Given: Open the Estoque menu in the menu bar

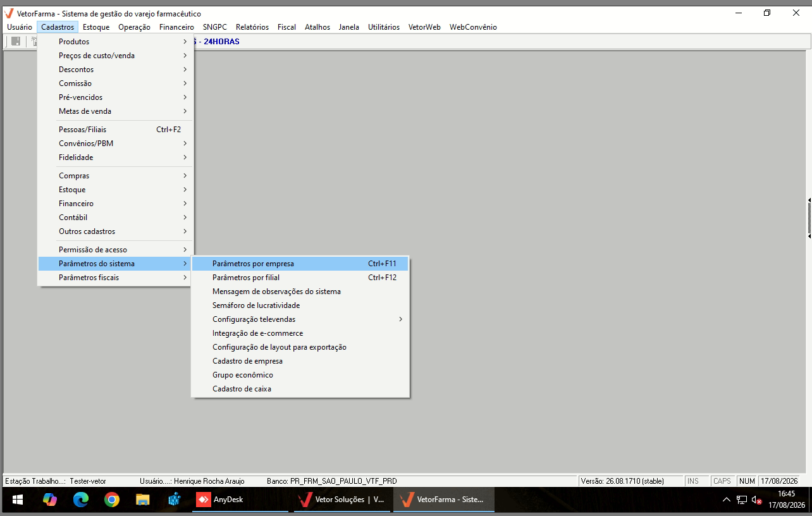Looking at the screenshot, I should (96, 27).
